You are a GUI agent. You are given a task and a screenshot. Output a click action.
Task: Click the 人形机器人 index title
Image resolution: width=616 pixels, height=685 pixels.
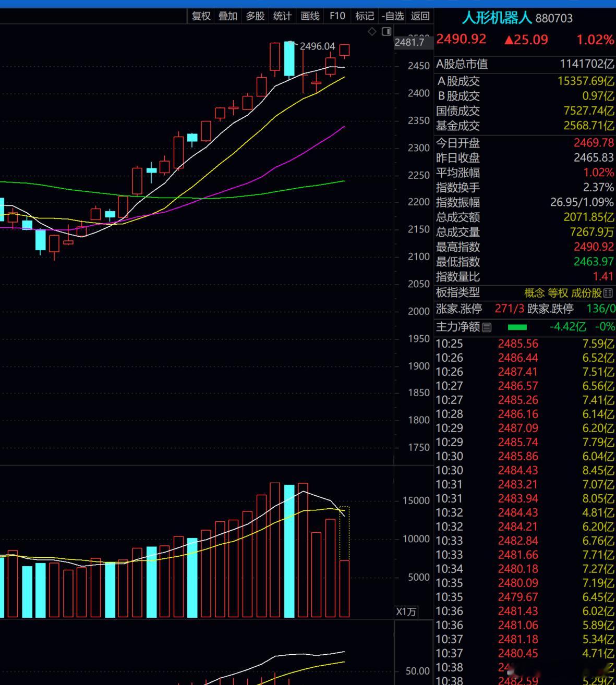(497, 18)
